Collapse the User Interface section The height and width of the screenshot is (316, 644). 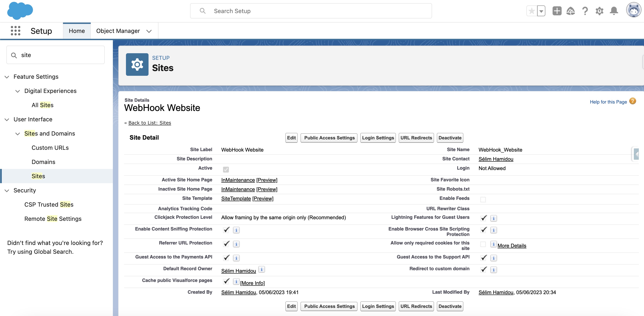pos(7,120)
